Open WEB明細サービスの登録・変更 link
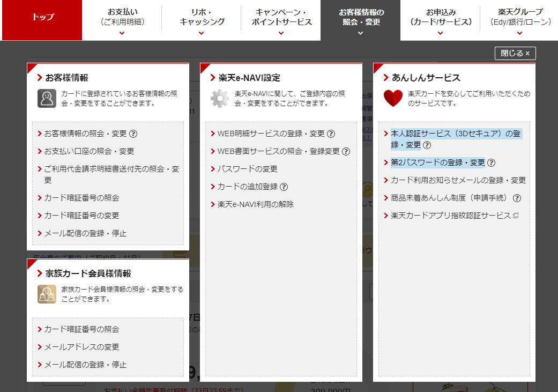558x392 pixels. pos(271,134)
